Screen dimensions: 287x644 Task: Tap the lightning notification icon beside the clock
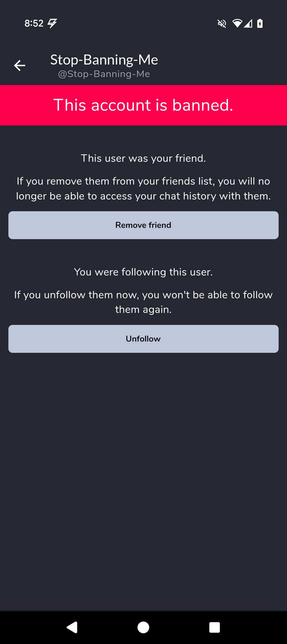pyautogui.click(x=52, y=23)
